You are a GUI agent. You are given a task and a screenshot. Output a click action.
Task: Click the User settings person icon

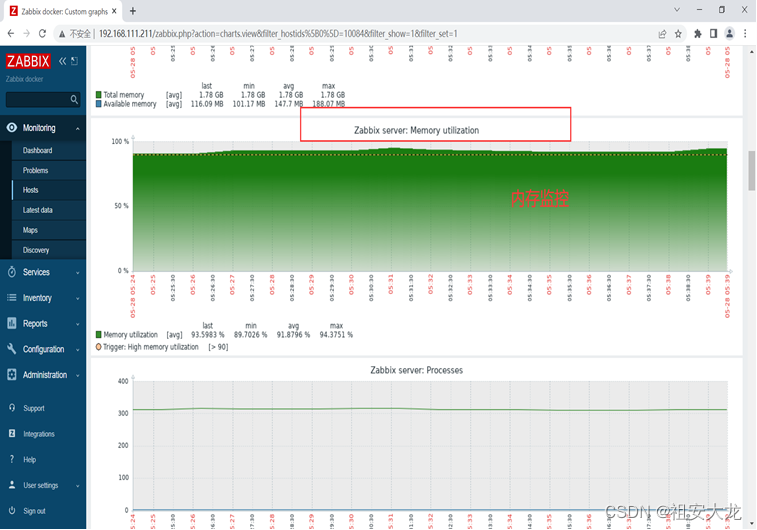(x=12, y=485)
